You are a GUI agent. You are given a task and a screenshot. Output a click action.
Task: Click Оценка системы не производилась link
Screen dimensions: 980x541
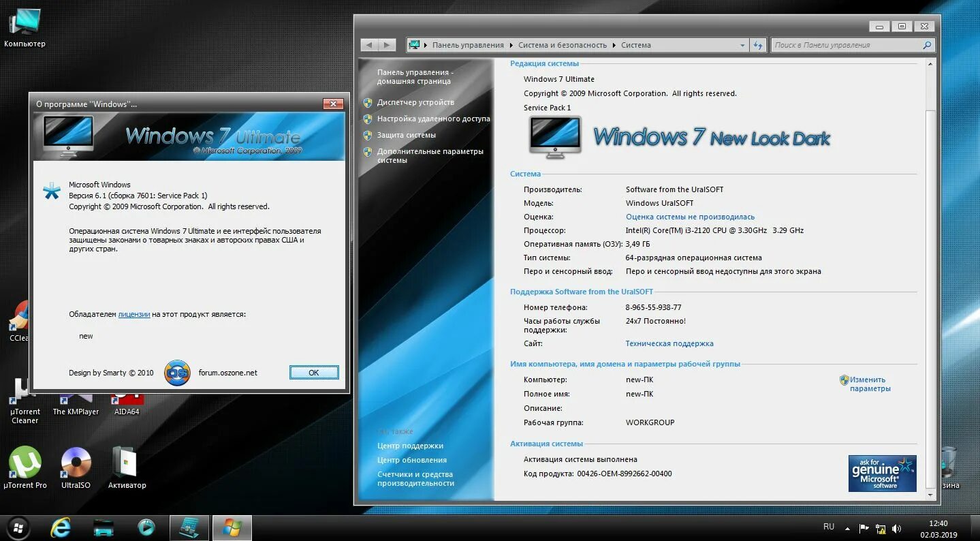[x=690, y=217]
